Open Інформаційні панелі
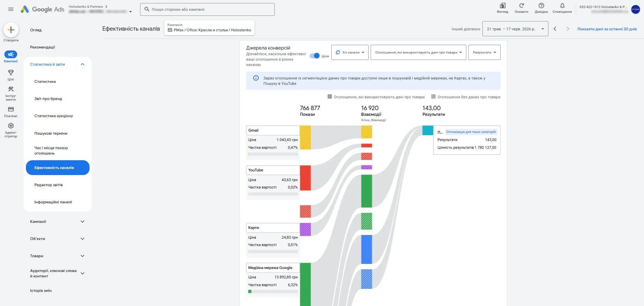This screenshot has height=306, width=644. [53, 202]
